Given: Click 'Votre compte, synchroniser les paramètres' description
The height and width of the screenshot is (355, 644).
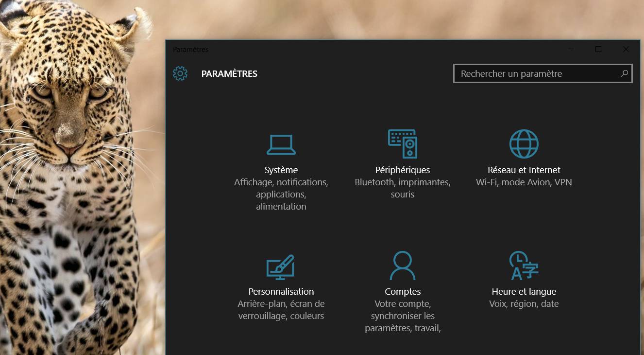Looking at the screenshot, I should (403, 316).
